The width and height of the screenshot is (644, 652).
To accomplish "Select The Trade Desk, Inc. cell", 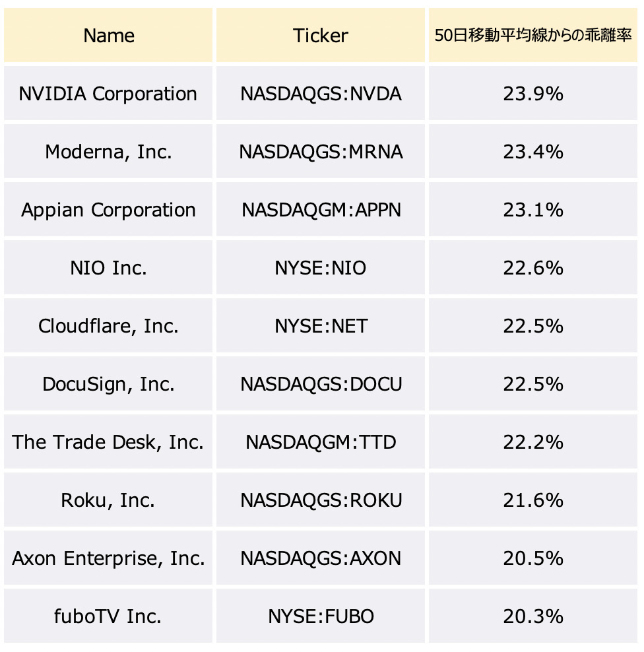I will (108, 441).
